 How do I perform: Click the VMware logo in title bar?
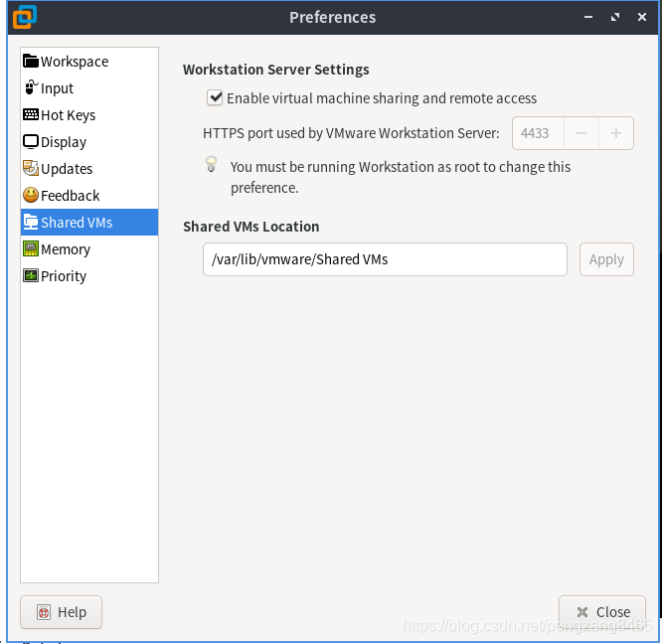25,17
